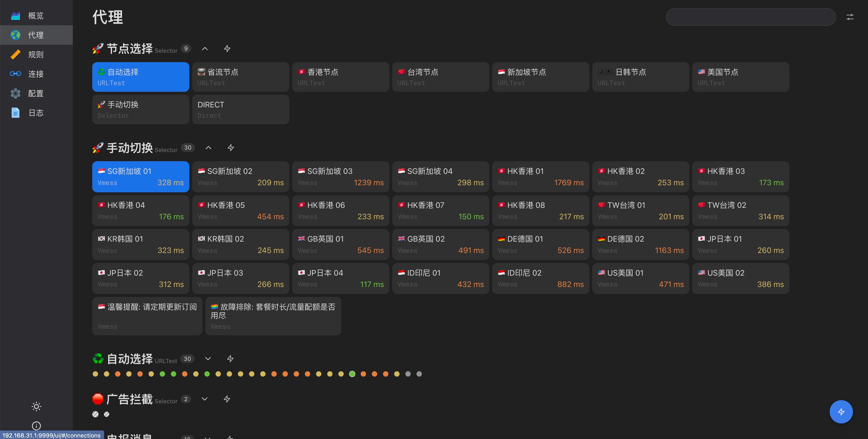Open the about info icon in sidebar
Image resolution: width=868 pixels, height=439 pixels.
[x=36, y=425]
